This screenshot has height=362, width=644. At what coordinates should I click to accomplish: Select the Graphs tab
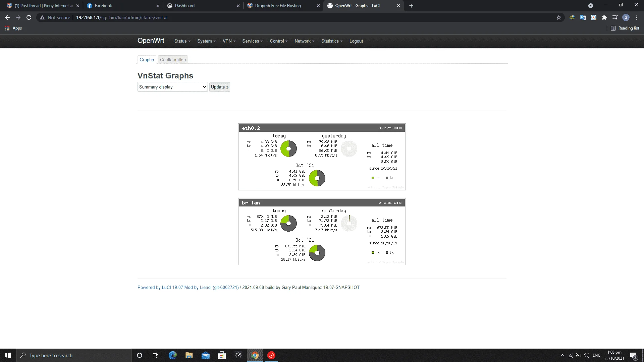click(147, 60)
